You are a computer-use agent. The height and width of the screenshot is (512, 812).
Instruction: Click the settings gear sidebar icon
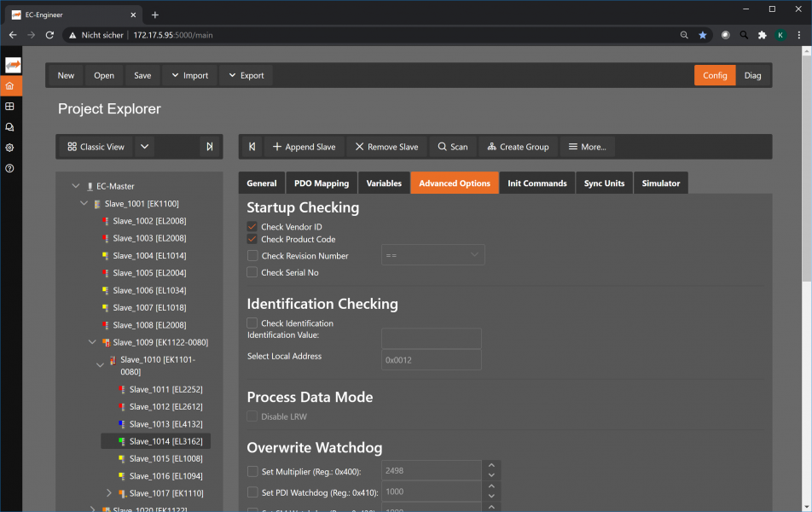pyautogui.click(x=9, y=148)
